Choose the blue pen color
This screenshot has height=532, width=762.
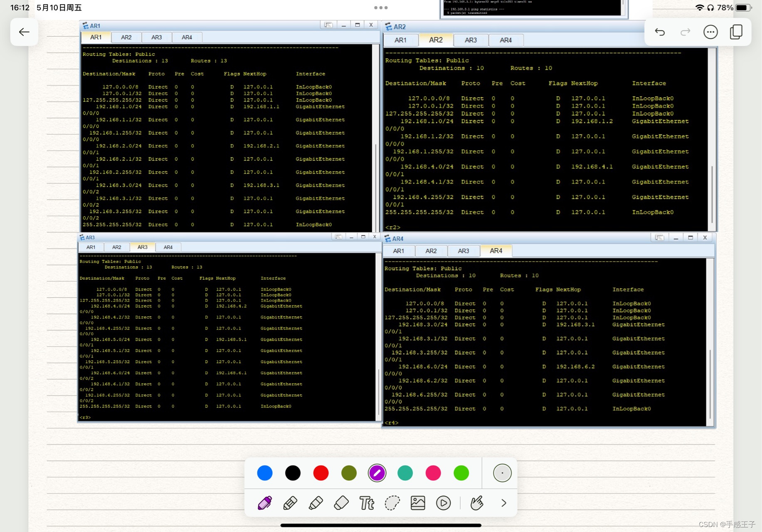click(265, 473)
